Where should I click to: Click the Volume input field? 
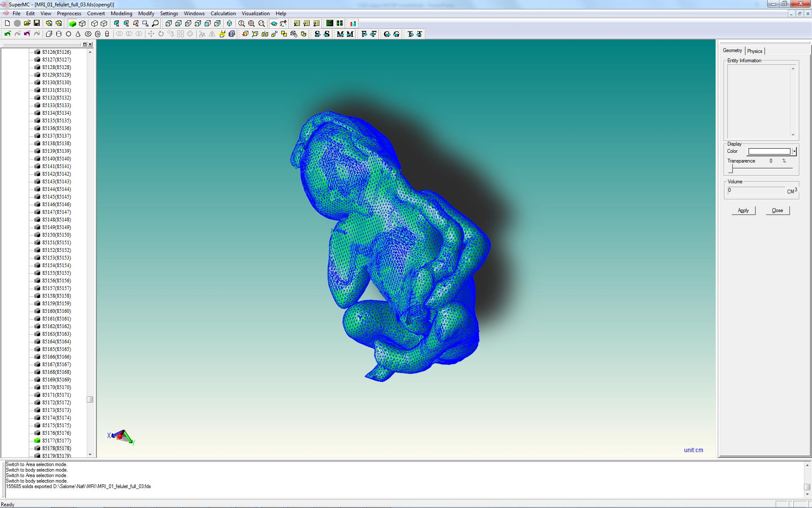pos(756,190)
